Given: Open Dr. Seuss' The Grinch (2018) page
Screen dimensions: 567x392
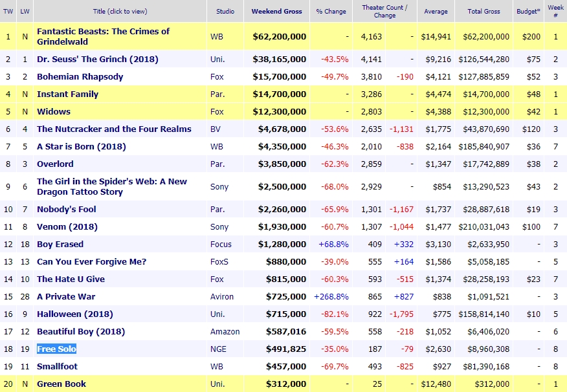Looking at the screenshot, I should (98, 60).
